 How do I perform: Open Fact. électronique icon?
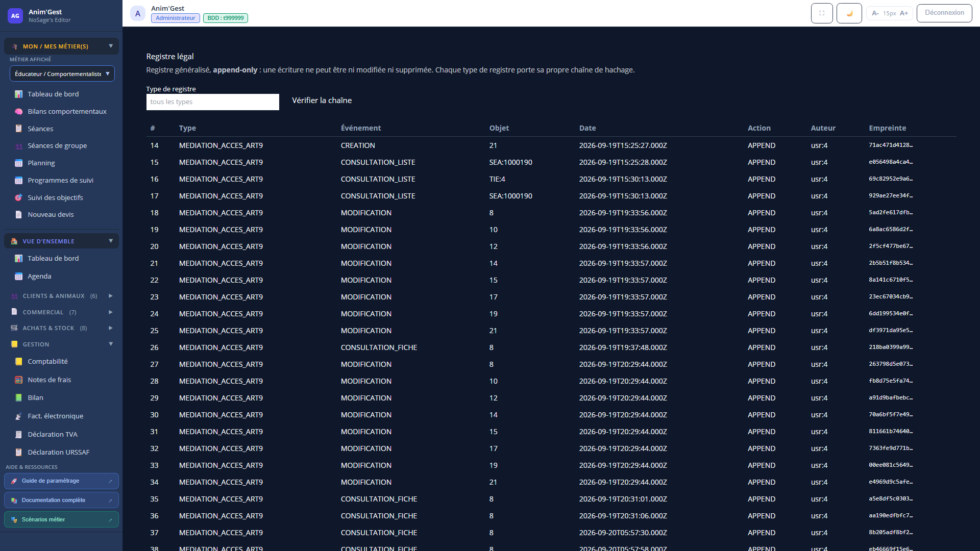click(18, 416)
